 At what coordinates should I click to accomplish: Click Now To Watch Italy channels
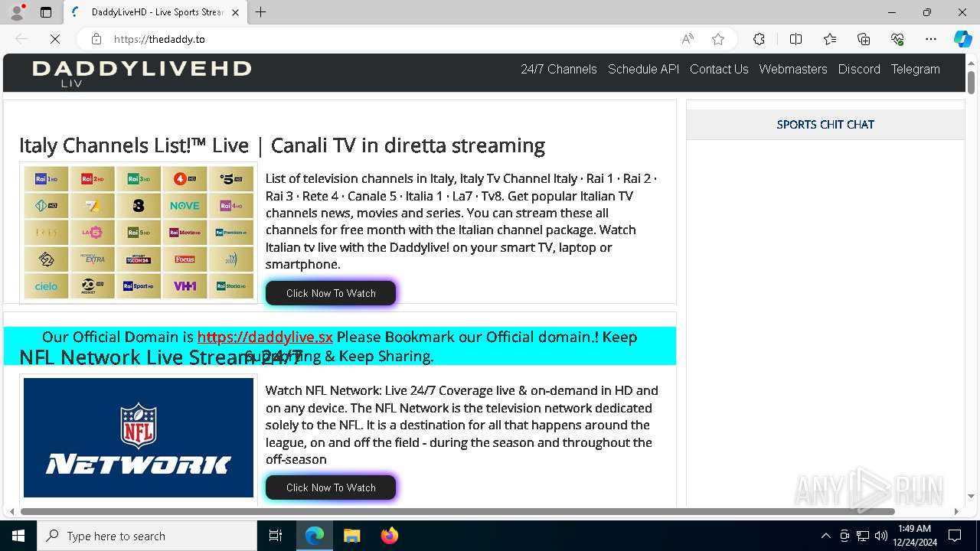pyautogui.click(x=331, y=293)
